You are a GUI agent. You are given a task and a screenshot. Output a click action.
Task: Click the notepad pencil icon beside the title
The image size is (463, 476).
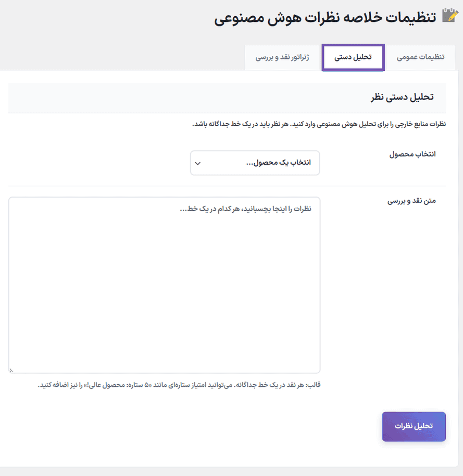[449, 16]
